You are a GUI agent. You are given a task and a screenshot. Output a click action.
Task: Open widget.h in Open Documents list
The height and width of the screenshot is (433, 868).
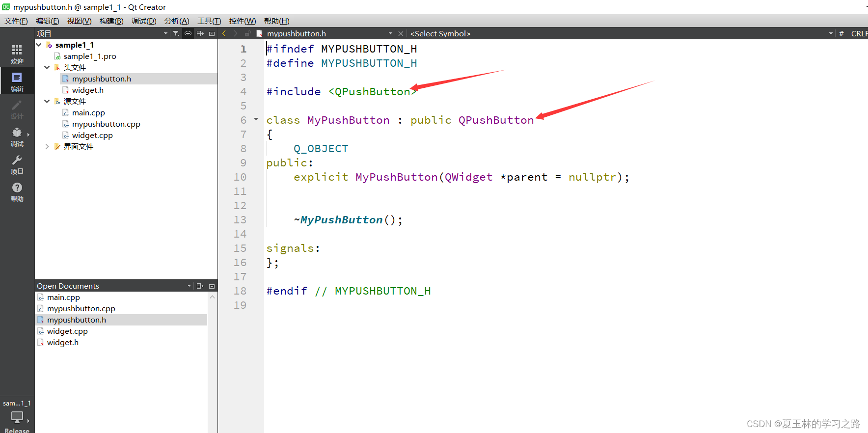pyautogui.click(x=63, y=342)
